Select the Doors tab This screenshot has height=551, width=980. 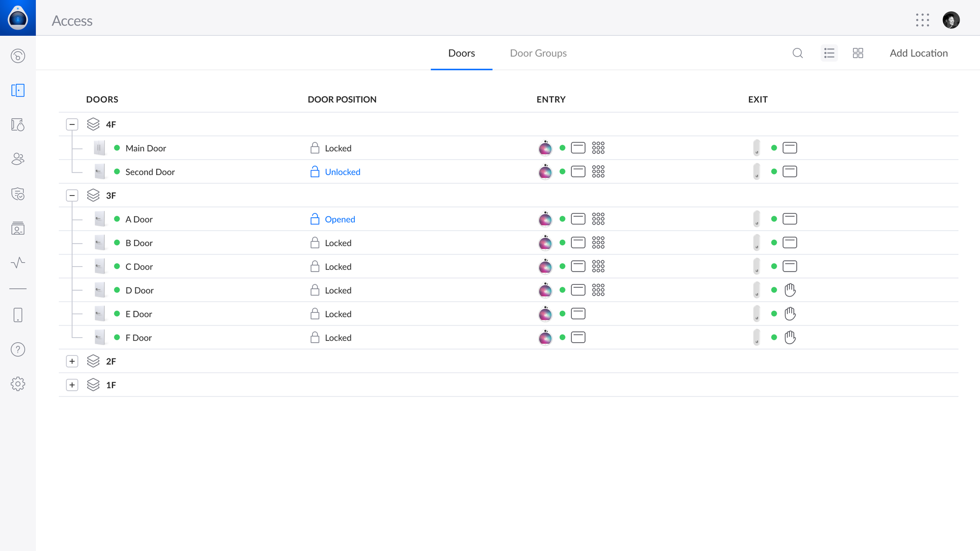click(461, 53)
